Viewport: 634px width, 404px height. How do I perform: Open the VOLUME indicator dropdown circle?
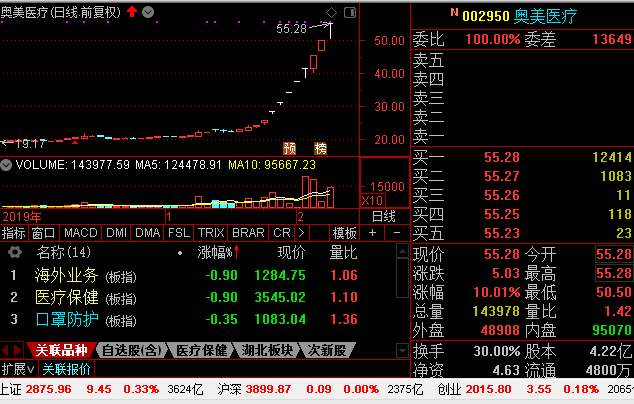point(6,165)
